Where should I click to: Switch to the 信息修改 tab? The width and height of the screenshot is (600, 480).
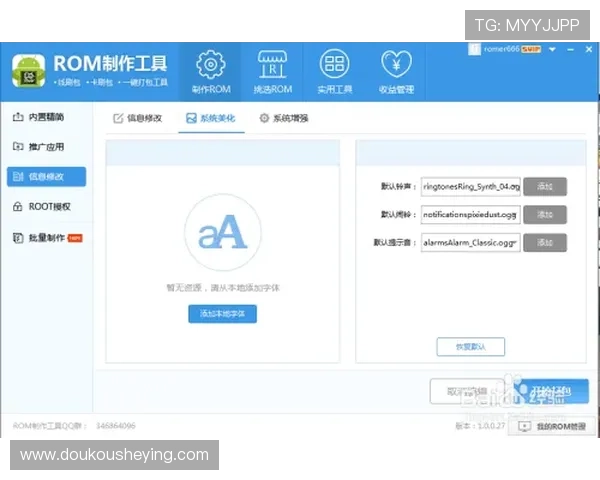pos(138,118)
